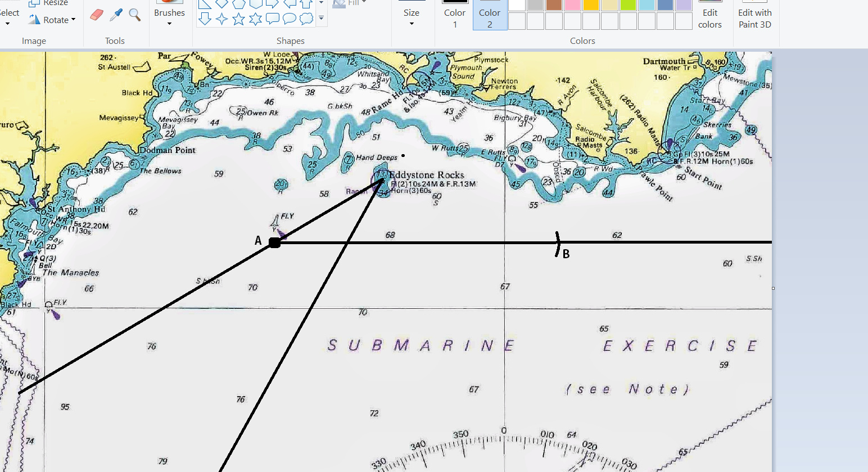Click the Eddystone Rocks label on chart
The height and width of the screenshot is (472, 868).
(x=427, y=175)
